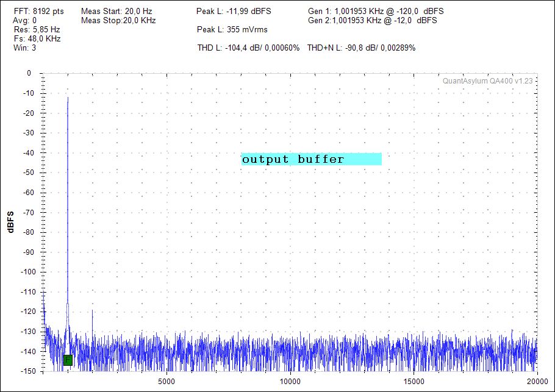Click the -10 y-axis tick label
Screen dimensions: 555x392
coord(27,93)
